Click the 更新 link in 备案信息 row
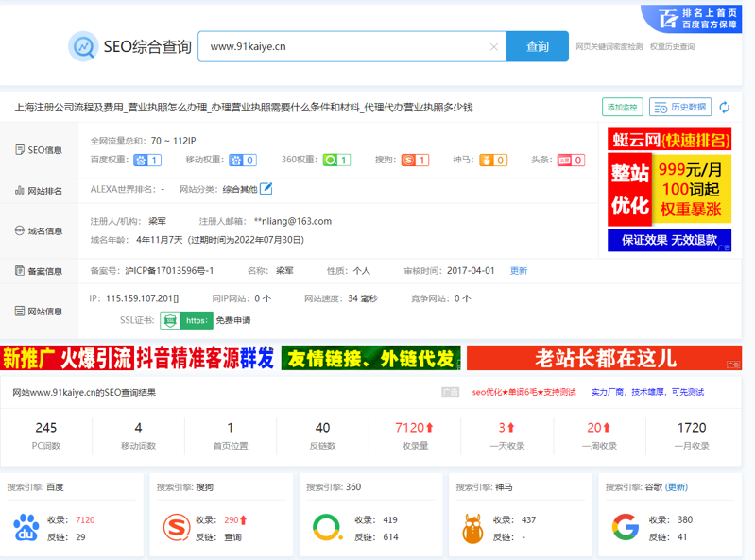755x560 pixels. pyautogui.click(x=519, y=271)
